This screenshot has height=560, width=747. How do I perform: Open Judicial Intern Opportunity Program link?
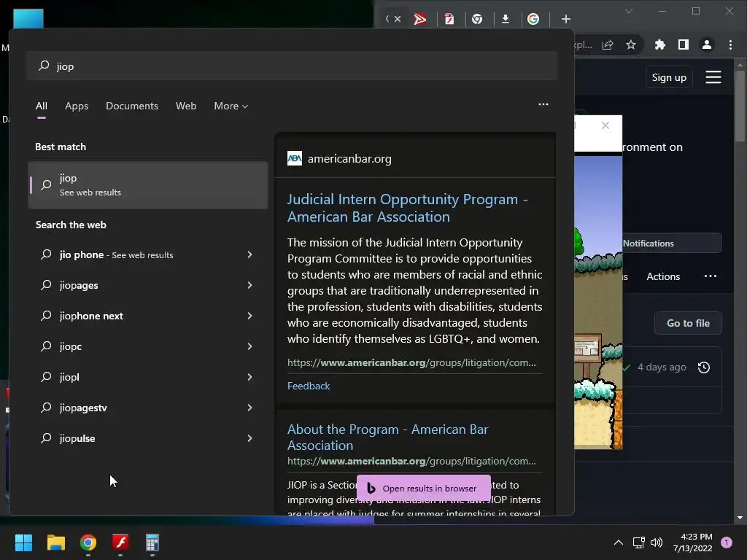(x=407, y=208)
